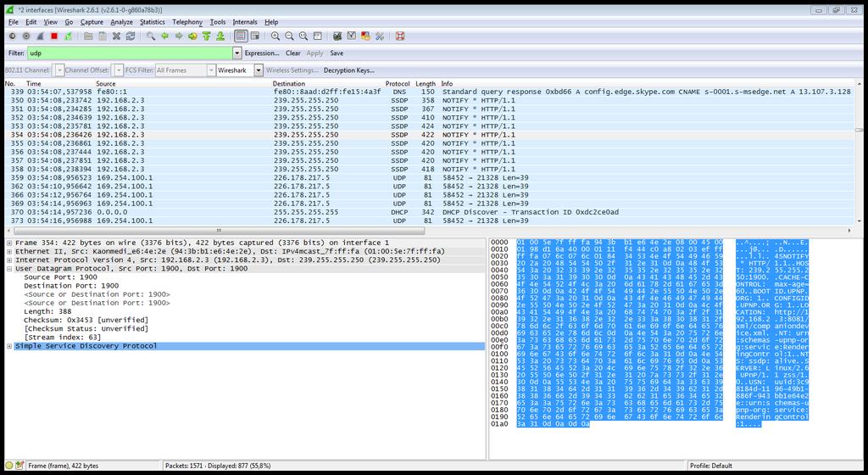This screenshot has width=868, height=475.
Task: Click Profile: Default in status bar
Action: tap(711, 466)
